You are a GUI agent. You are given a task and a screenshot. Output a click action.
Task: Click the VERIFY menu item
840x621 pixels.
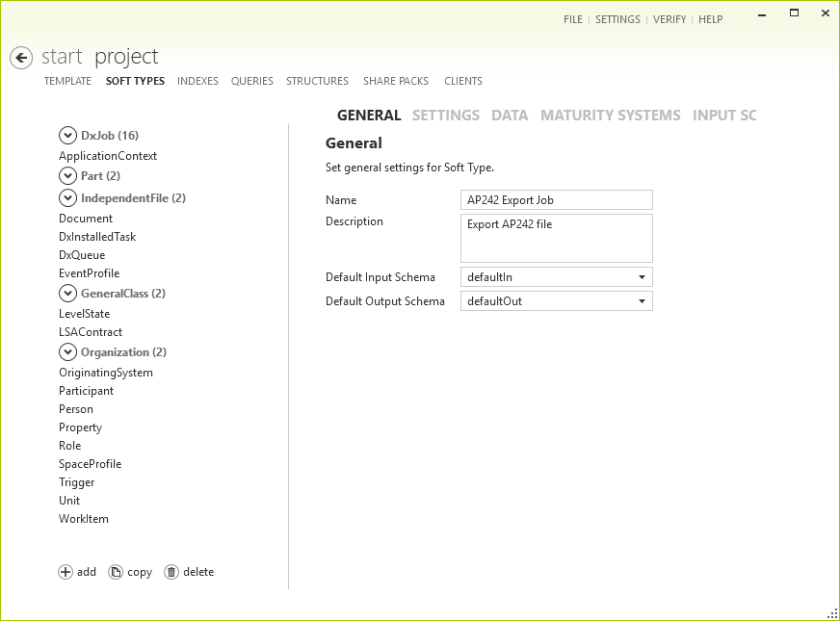coord(669,18)
